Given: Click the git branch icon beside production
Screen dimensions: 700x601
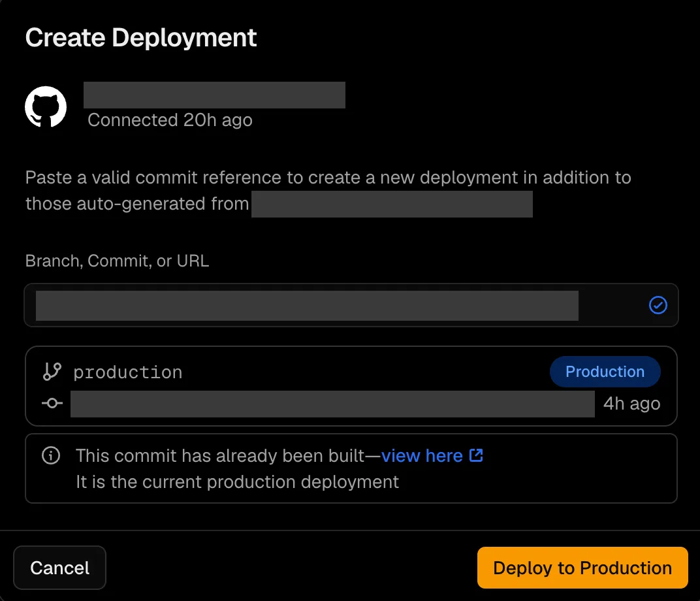Looking at the screenshot, I should tap(52, 372).
